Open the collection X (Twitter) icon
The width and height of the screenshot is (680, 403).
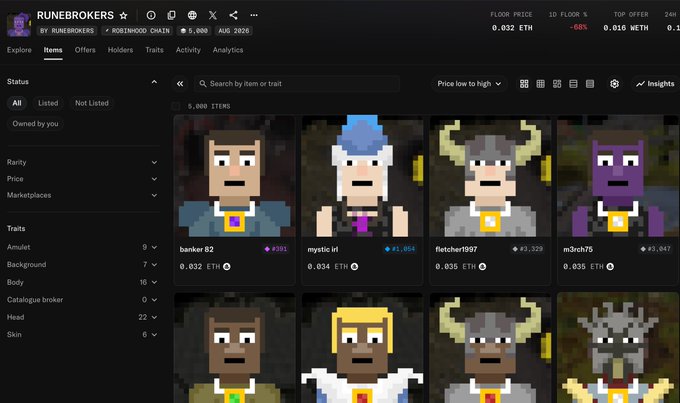tap(212, 15)
